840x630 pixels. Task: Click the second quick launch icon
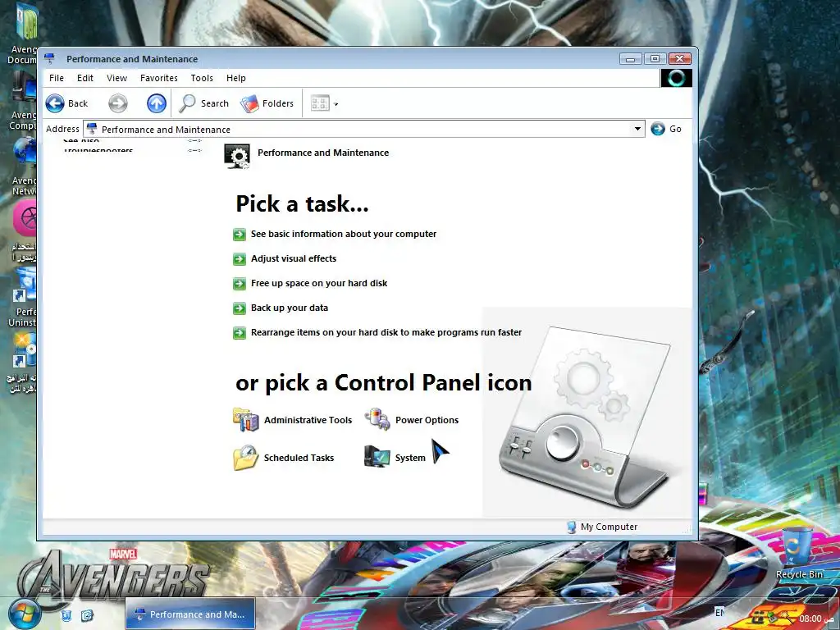pos(87,615)
